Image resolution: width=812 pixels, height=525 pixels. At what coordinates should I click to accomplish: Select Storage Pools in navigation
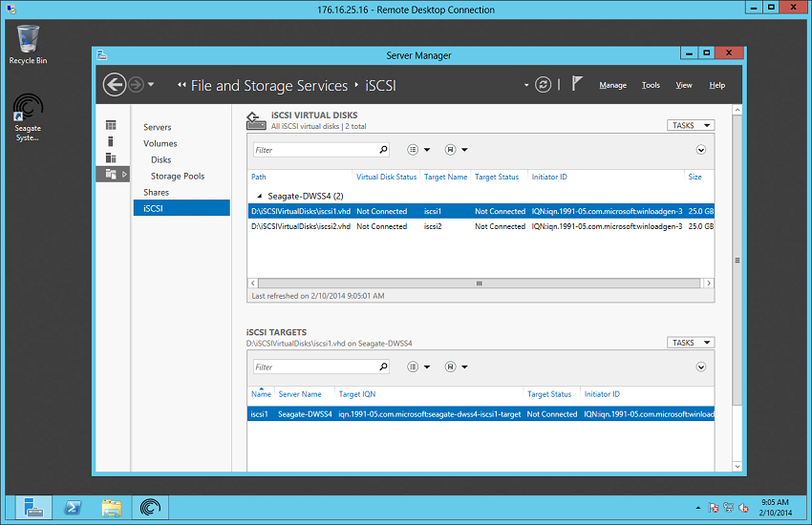coord(178,176)
